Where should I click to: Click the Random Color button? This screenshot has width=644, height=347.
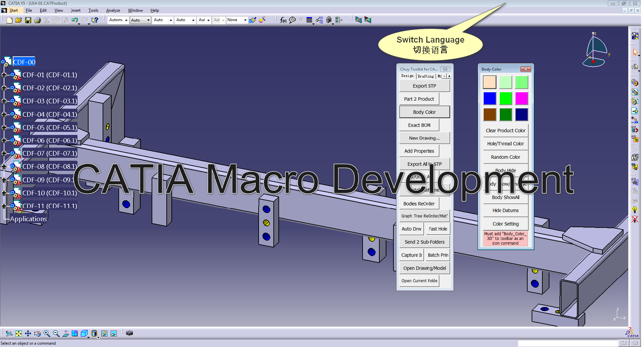click(x=505, y=157)
